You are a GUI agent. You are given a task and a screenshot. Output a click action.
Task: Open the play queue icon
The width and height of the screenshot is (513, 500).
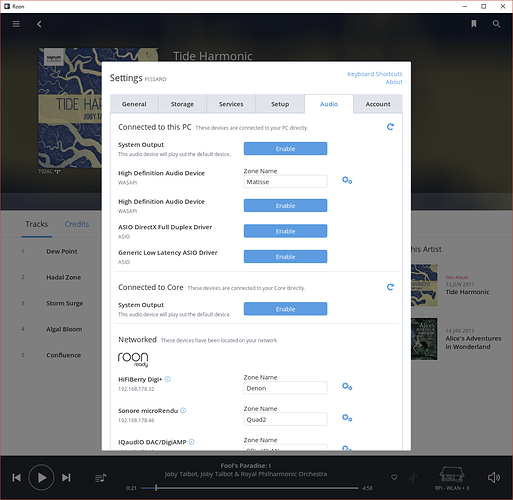tap(100, 478)
